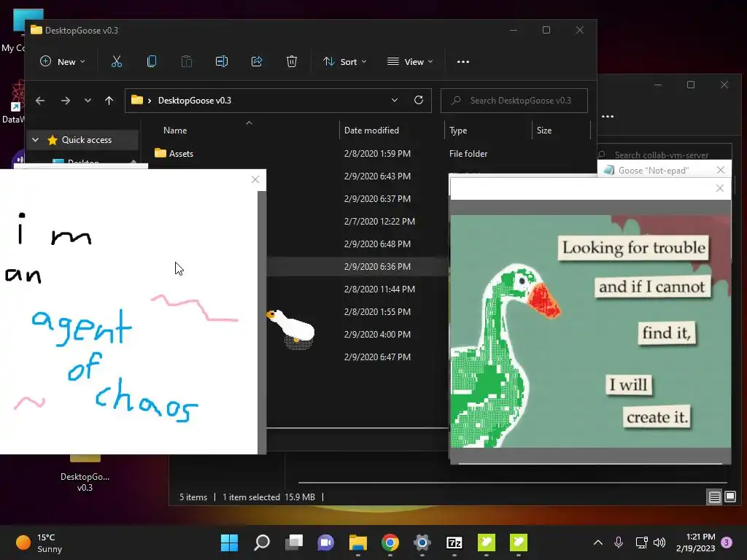Screen dimensions: 747x560
Task: Click the goose meme picture
Action: pos(591,331)
